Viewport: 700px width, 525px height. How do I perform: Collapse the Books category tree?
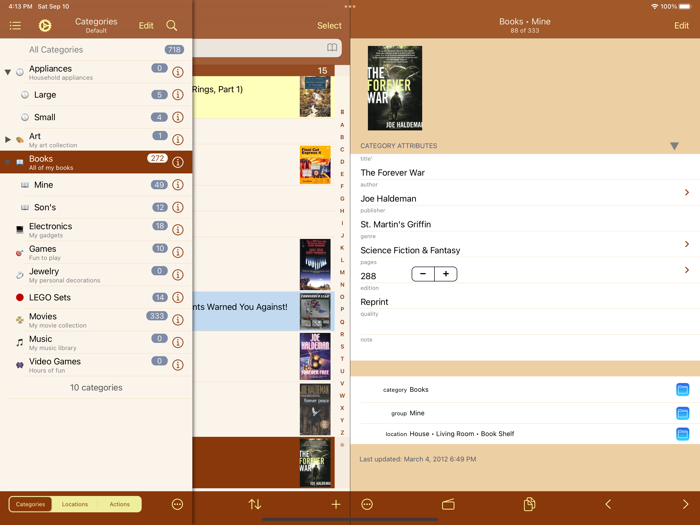8,162
